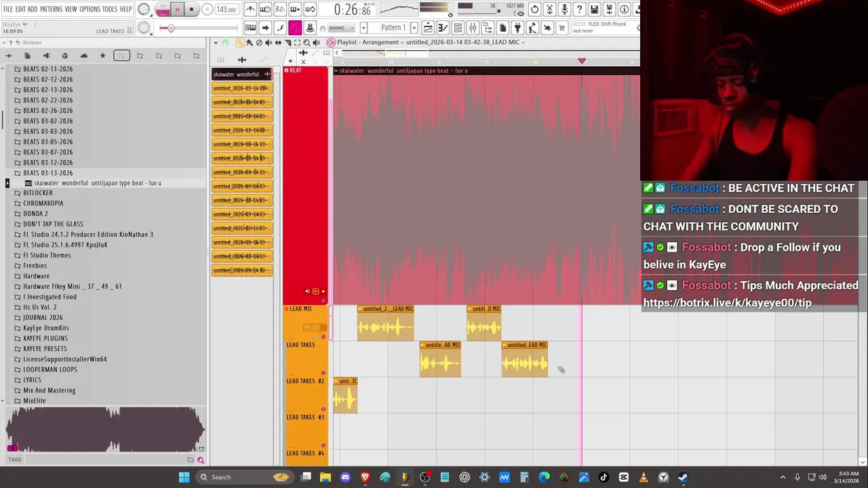Select the Delete tool in Playlist
This screenshot has width=868, height=488.
click(x=259, y=42)
